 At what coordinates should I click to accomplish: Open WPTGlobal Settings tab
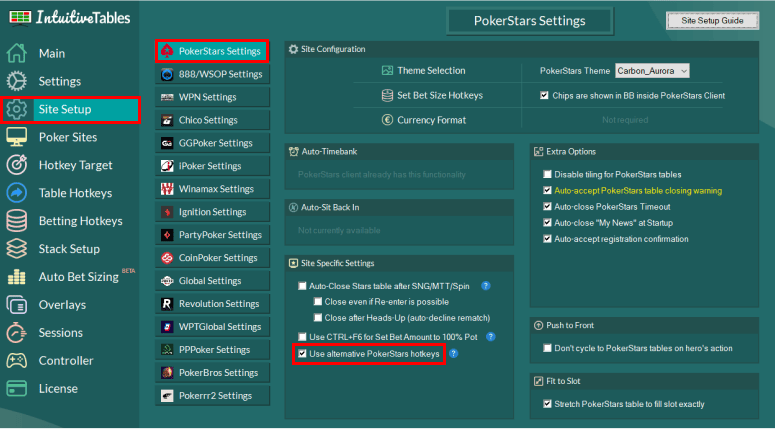(213, 327)
